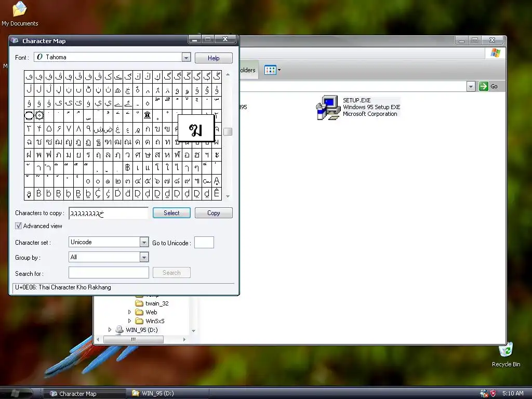The image size is (532, 399).
Task: Click the character grid scroll down arrow
Action: [228, 196]
